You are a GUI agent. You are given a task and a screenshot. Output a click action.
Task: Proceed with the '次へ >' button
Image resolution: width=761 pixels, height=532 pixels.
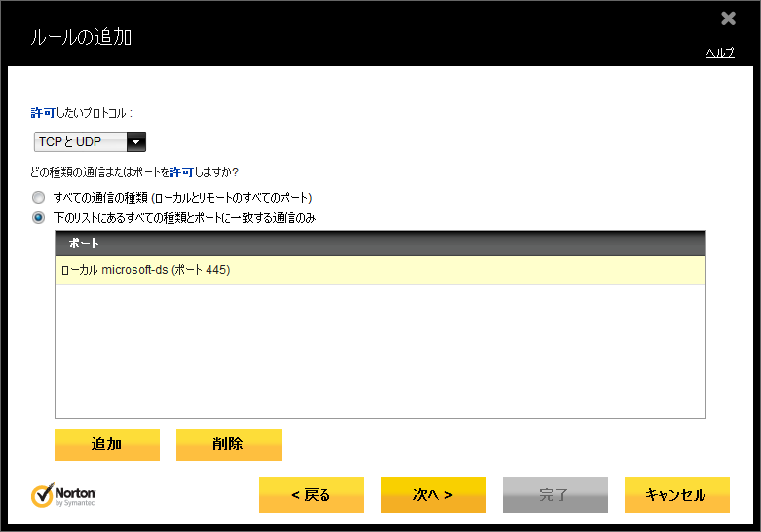[433, 495]
